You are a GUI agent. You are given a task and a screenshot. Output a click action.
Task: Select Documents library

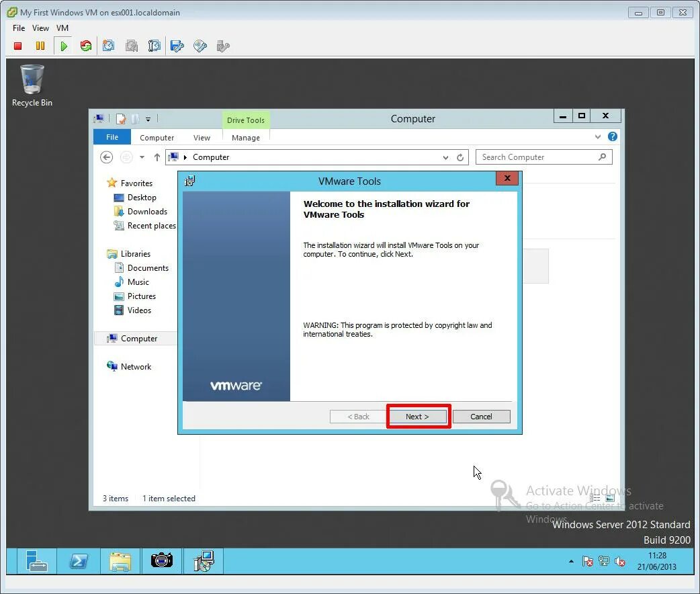point(142,268)
